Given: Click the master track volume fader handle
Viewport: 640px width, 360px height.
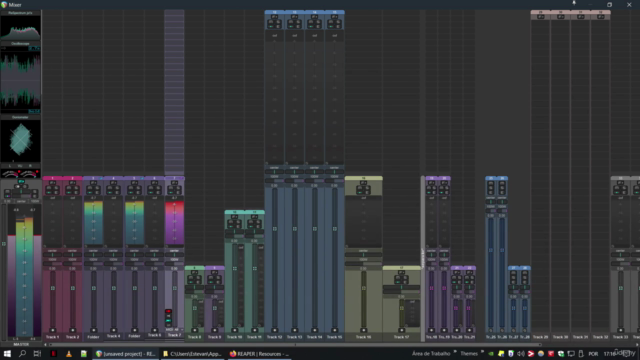Looking at the screenshot, I should (x=4, y=244).
